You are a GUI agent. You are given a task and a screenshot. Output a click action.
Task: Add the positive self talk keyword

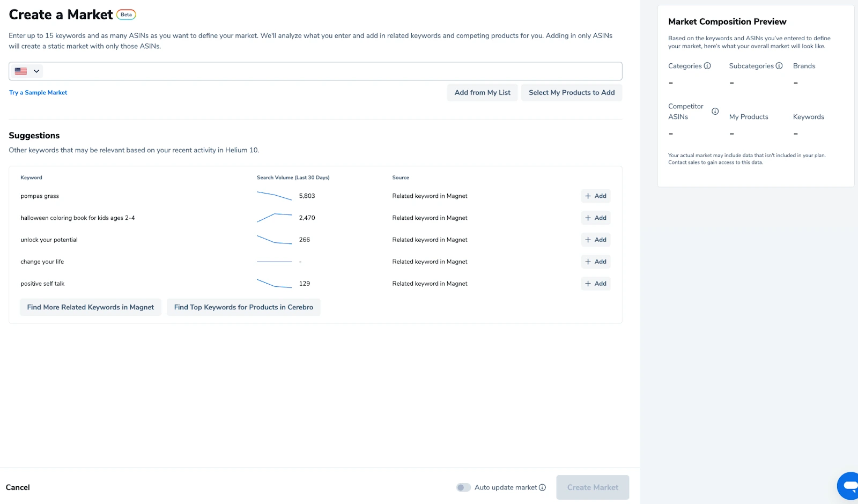tap(595, 284)
